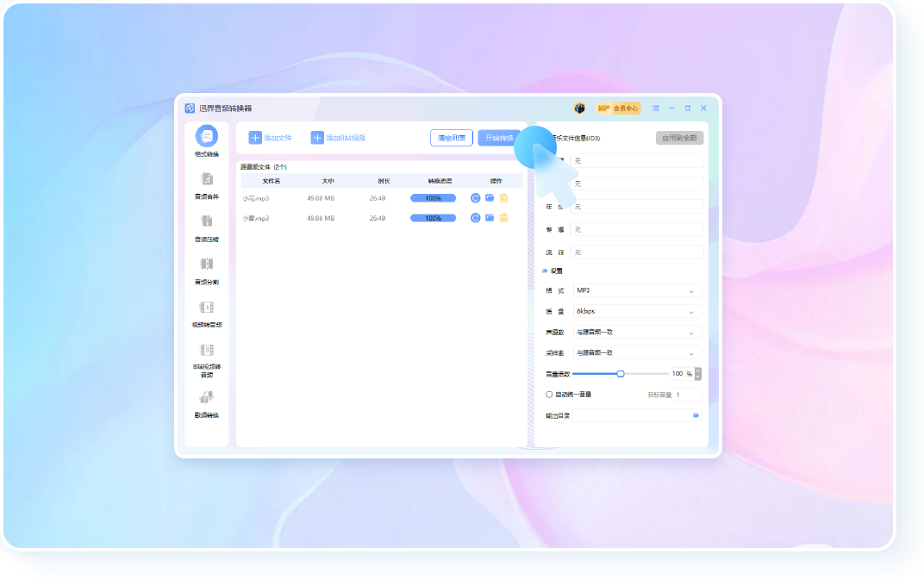Open the B站视频转音频 sidebar tool
The image size is (924, 579).
(206, 360)
